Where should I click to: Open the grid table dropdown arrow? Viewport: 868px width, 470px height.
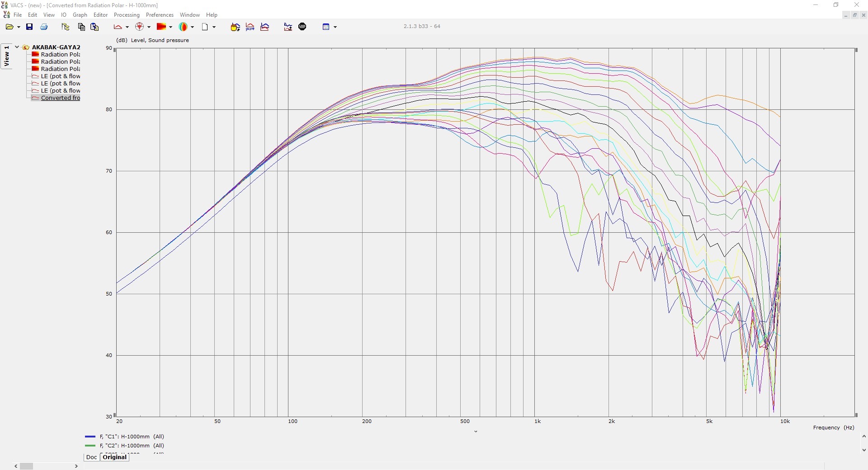click(x=335, y=27)
